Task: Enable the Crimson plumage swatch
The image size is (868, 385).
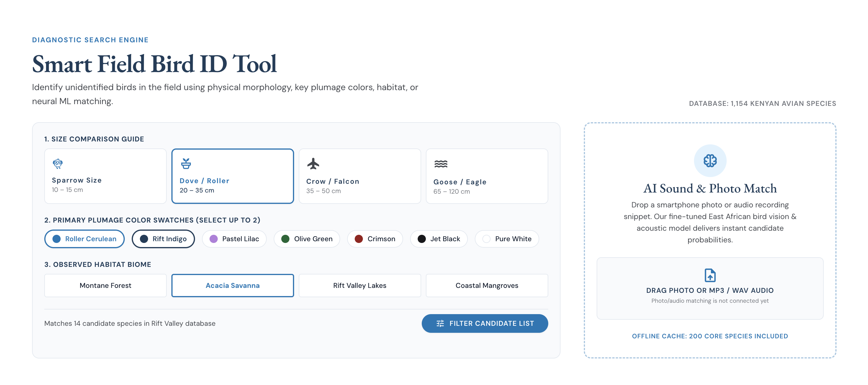Action: [x=375, y=239]
